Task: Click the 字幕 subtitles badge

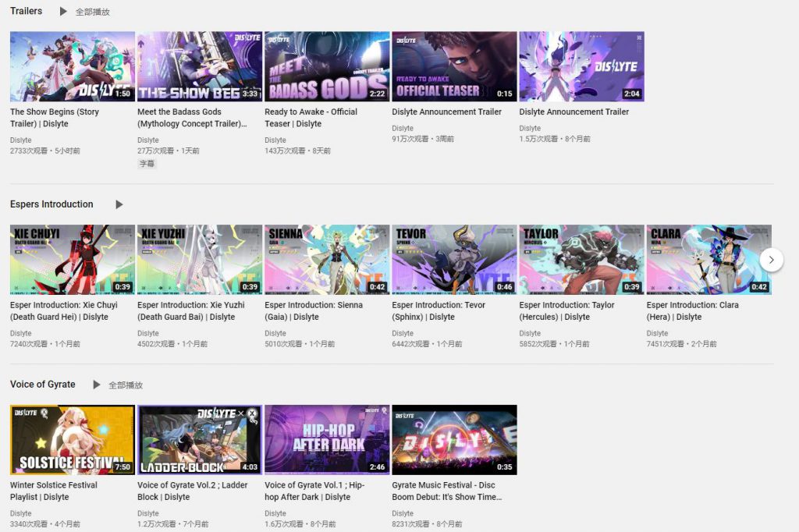Action: click(147, 164)
